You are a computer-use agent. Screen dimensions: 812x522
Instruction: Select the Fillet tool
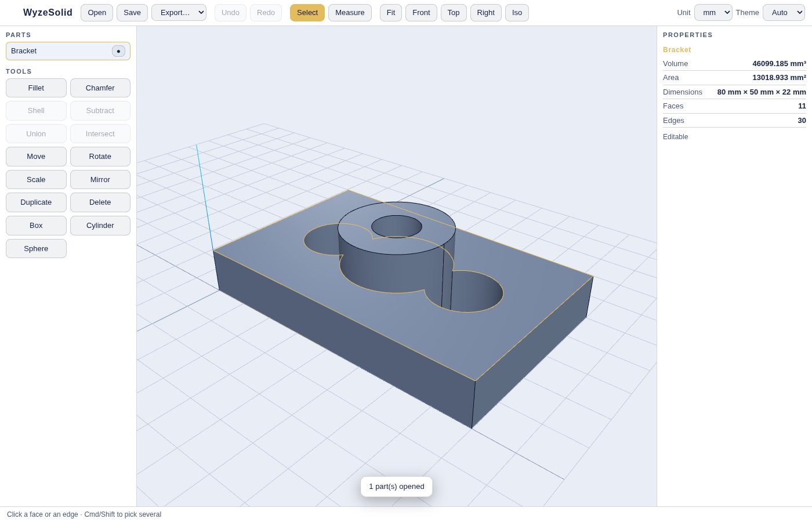[36, 88]
